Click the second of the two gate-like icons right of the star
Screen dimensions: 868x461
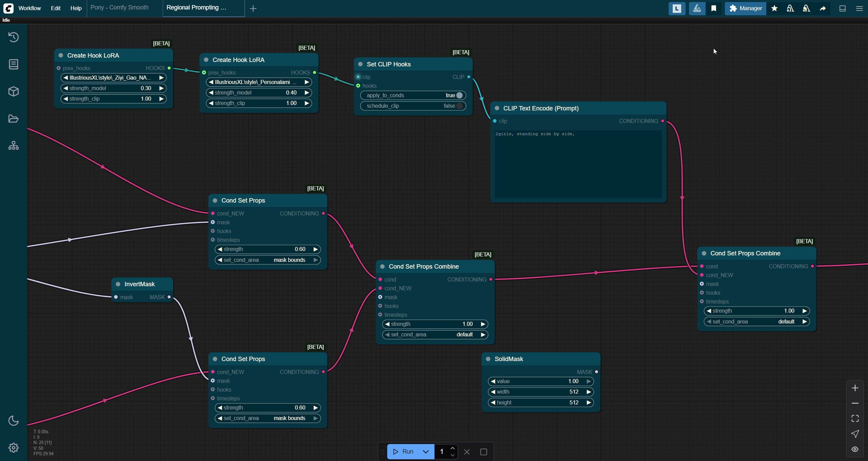(807, 8)
